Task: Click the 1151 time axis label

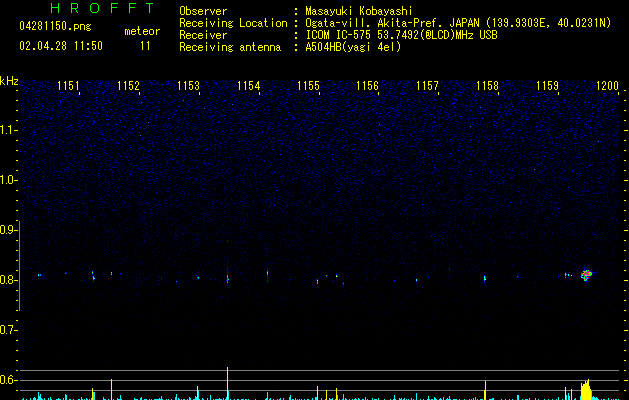Action: point(68,85)
